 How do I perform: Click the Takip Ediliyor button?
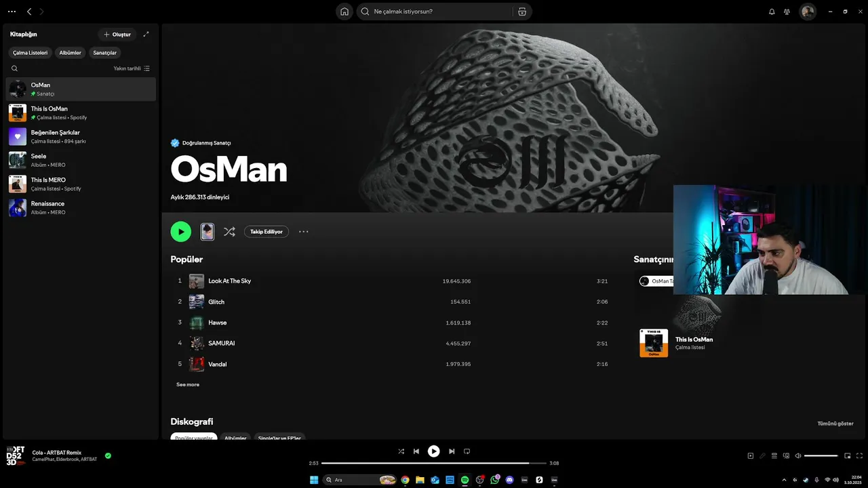tap(267, 232)
